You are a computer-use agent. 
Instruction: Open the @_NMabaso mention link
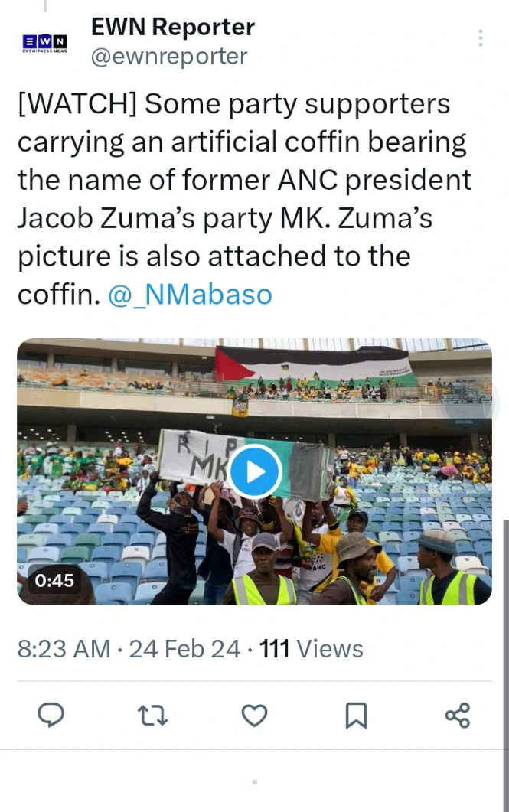[190, 295]
